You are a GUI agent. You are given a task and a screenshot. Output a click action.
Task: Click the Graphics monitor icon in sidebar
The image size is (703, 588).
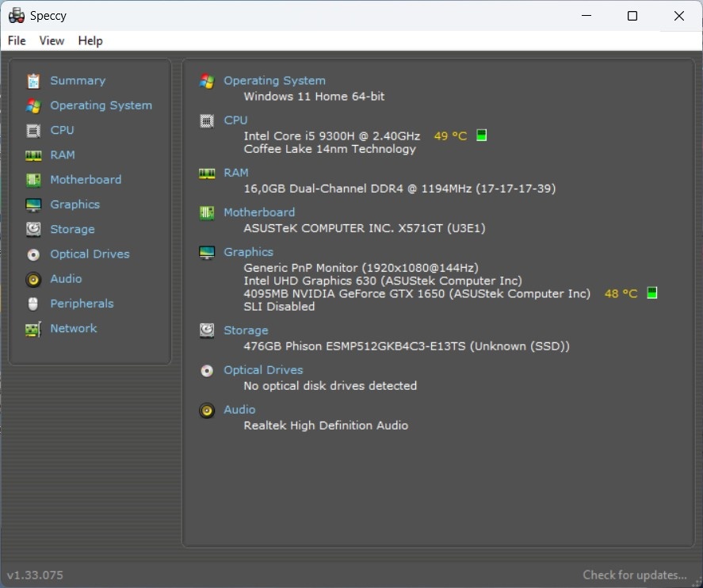[33, 204]
